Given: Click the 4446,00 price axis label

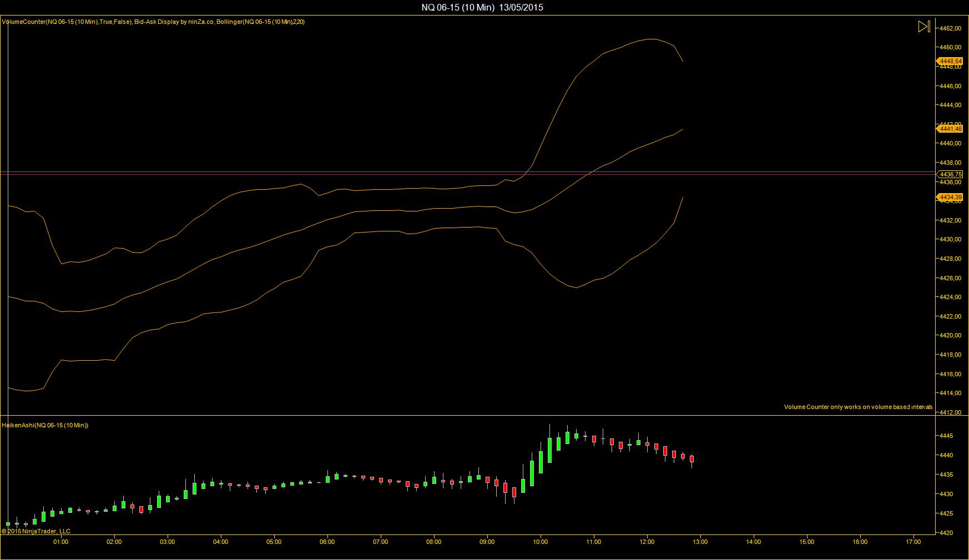Looking at the screenshot, I should [950, 86].
